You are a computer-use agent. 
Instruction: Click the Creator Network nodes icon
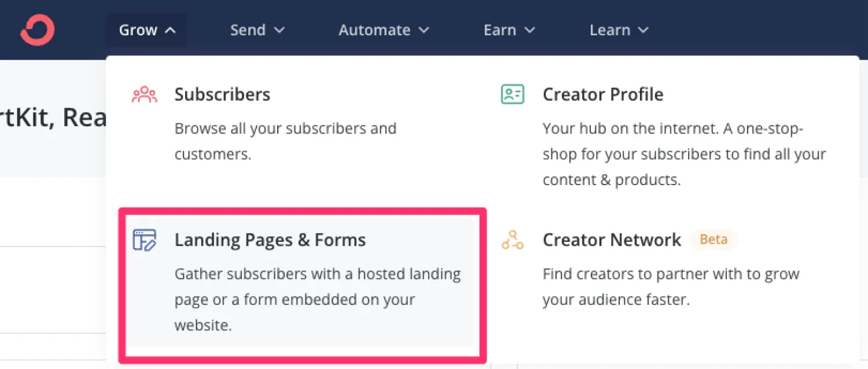512,239
